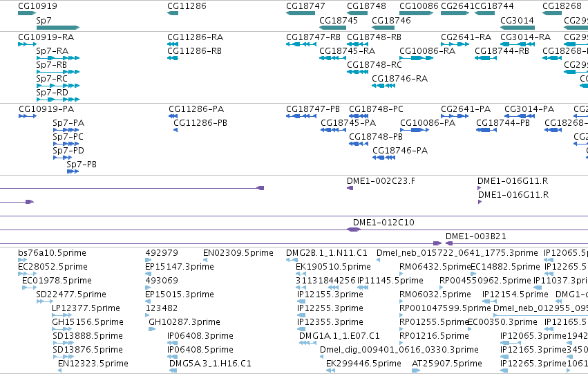Open protein label Sp7-PC
Viewport: 588px width, 374px height.
point(68,137)
